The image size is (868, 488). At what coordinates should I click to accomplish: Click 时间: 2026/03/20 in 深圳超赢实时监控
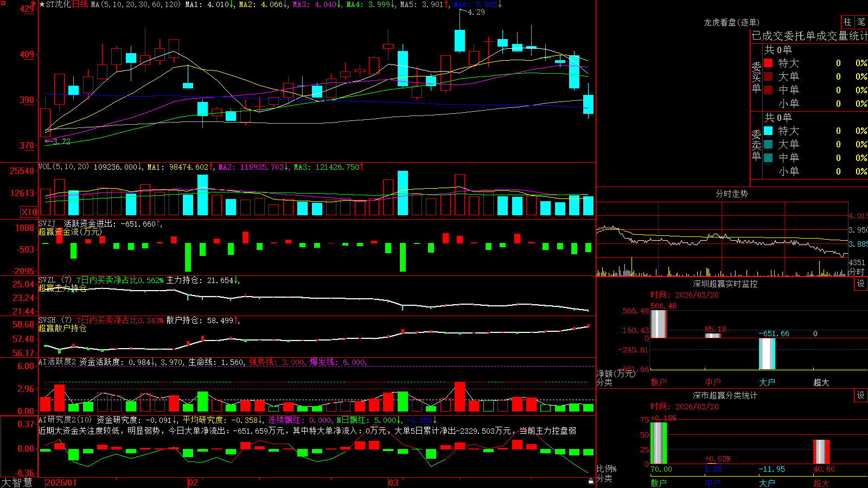[x=685, y=295]
